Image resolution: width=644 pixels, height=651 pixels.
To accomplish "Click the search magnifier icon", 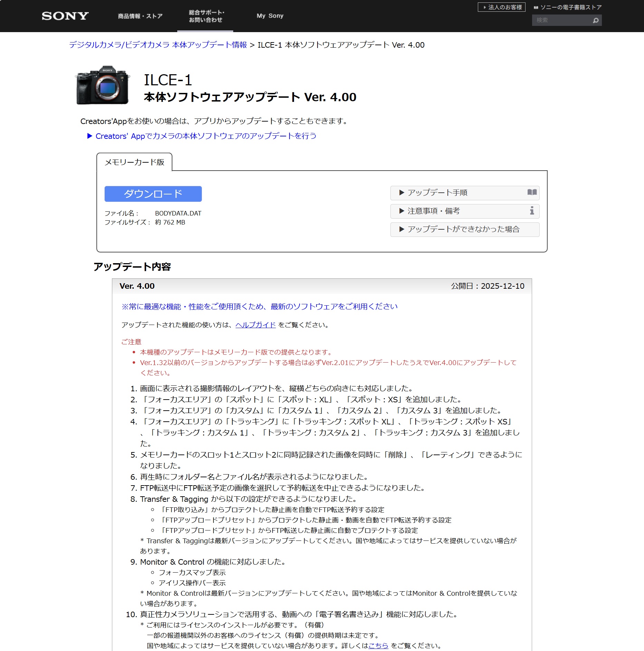I will click(595, 20).
